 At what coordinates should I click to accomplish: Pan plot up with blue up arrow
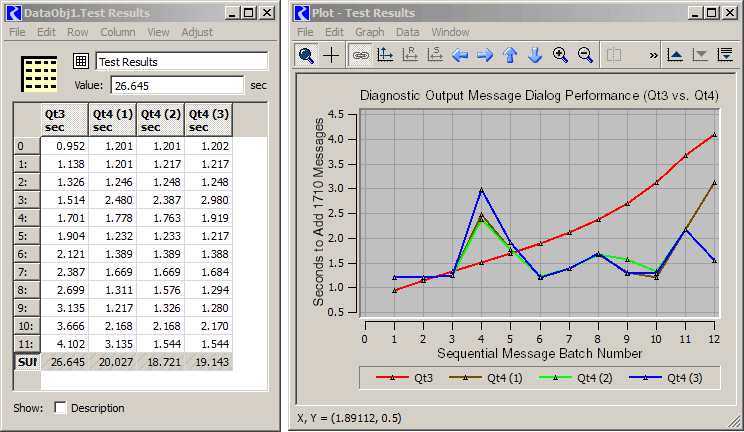510,56
